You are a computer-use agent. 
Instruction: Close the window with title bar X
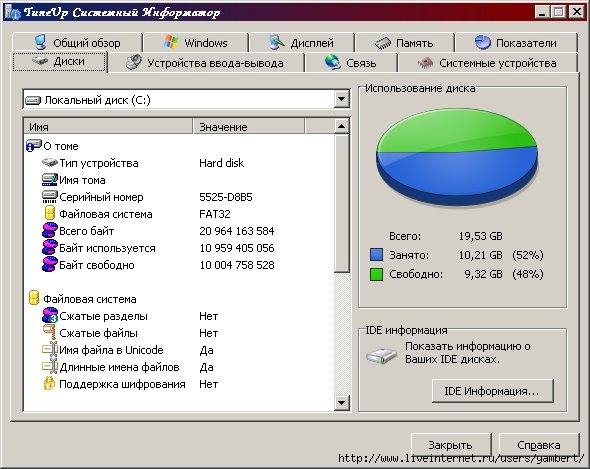click(x=576, y=12)
